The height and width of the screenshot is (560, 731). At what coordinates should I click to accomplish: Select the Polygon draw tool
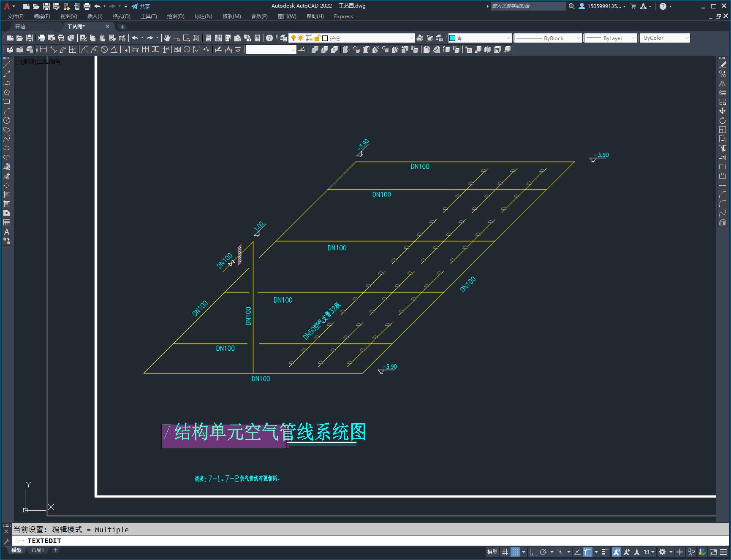click(7, 92)
